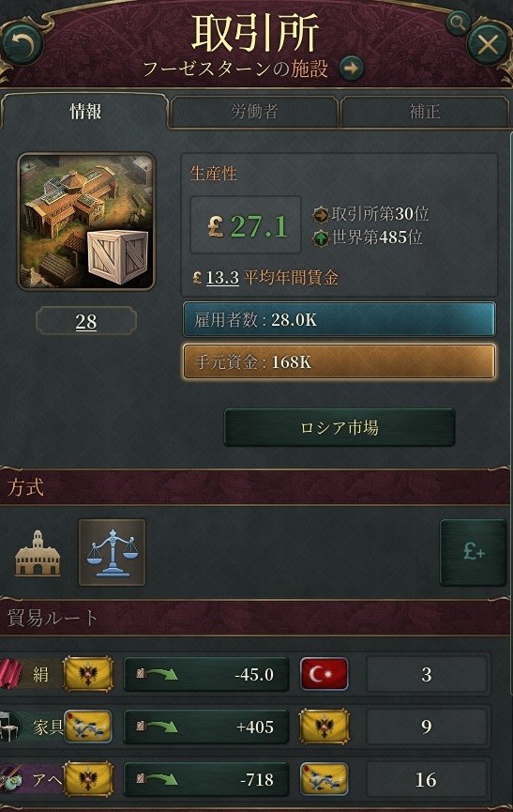
Task: Click the 13.3 average wage link
Action: click(x=222, y=278)
